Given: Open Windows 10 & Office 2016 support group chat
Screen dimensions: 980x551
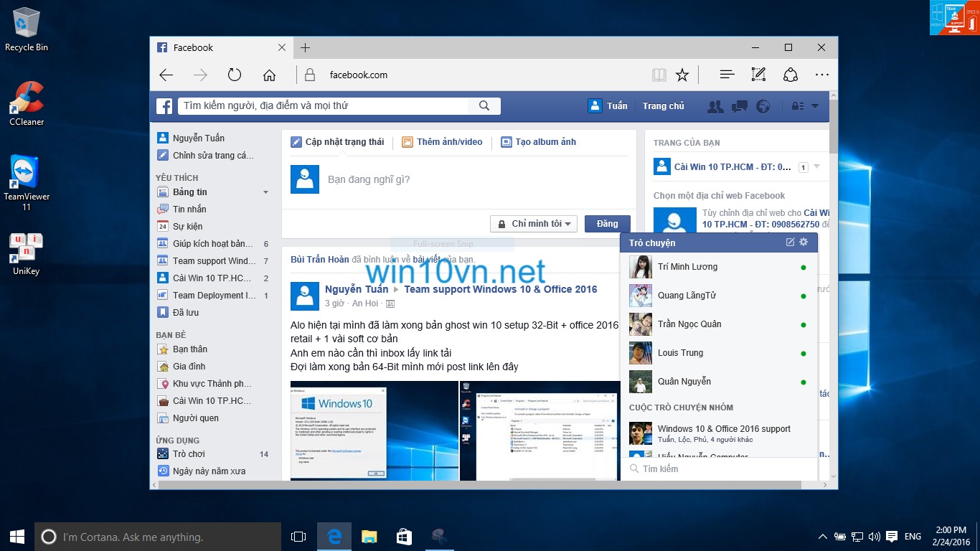Looking at the screenshot, I should click(719, 433).
